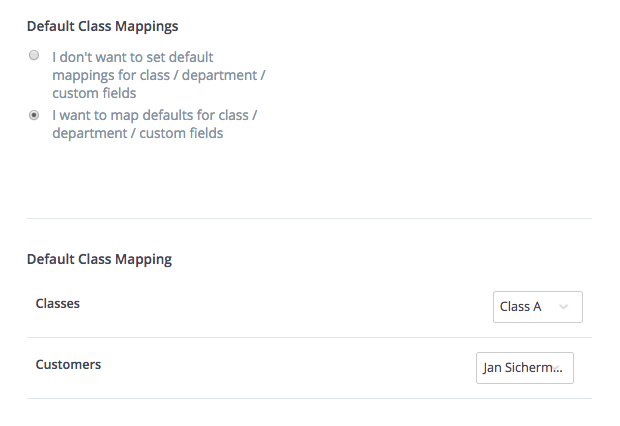The image size is (620, 426).
Task: Click the chevron arrow in the Classes dropdown
Action: (x=564, y=307)
